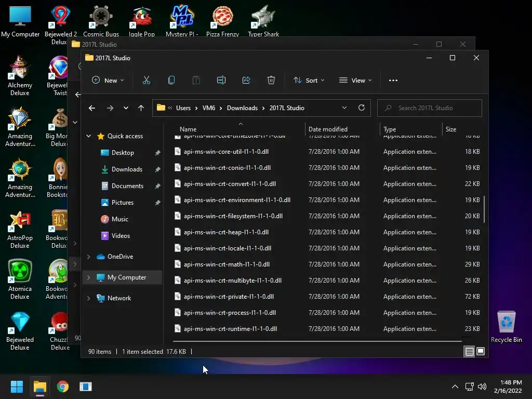Select api-ms-win-crt-conio-l1-1-0.dll file
Viewport: 532px width, 399px height.
pos(227,168)
